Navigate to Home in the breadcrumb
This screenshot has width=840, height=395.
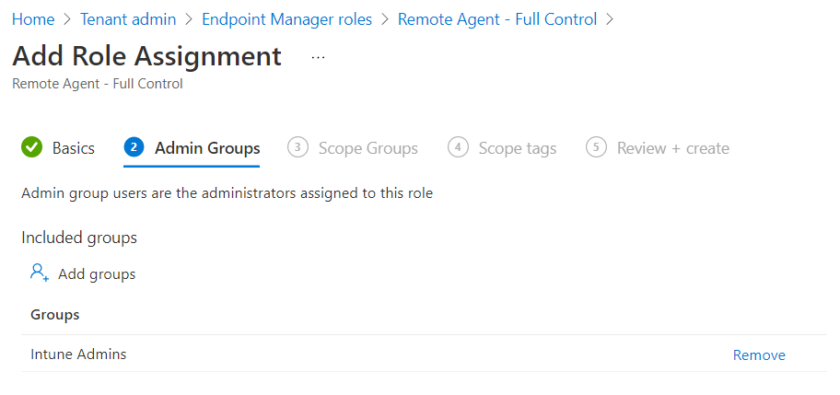coord(33,20)
